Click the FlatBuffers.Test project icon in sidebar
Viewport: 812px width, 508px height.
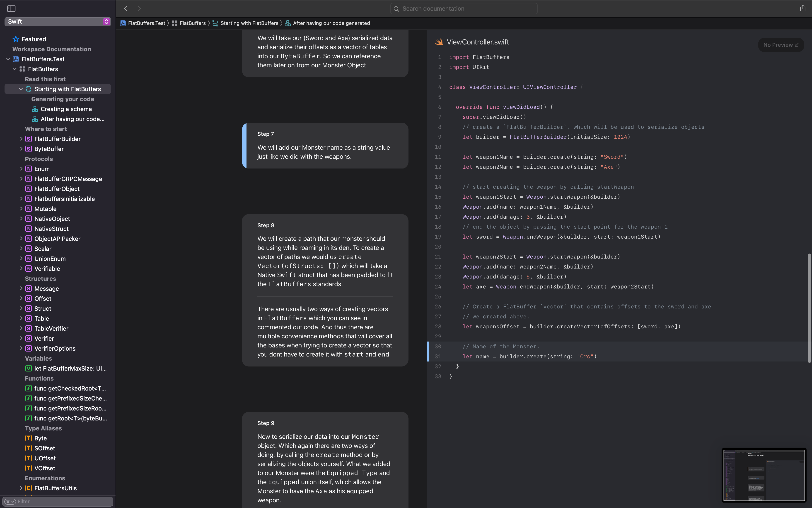pyautogui.click(x=16, y=59)
